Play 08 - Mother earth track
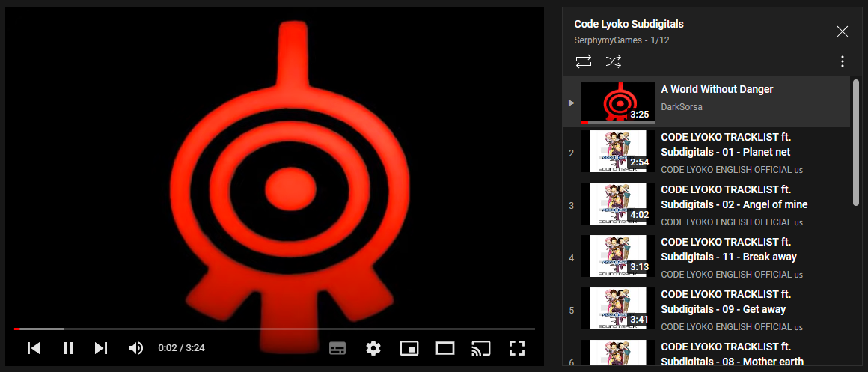Image resolution: width=868 pixels, height=372 pixels. pos(733,354)
